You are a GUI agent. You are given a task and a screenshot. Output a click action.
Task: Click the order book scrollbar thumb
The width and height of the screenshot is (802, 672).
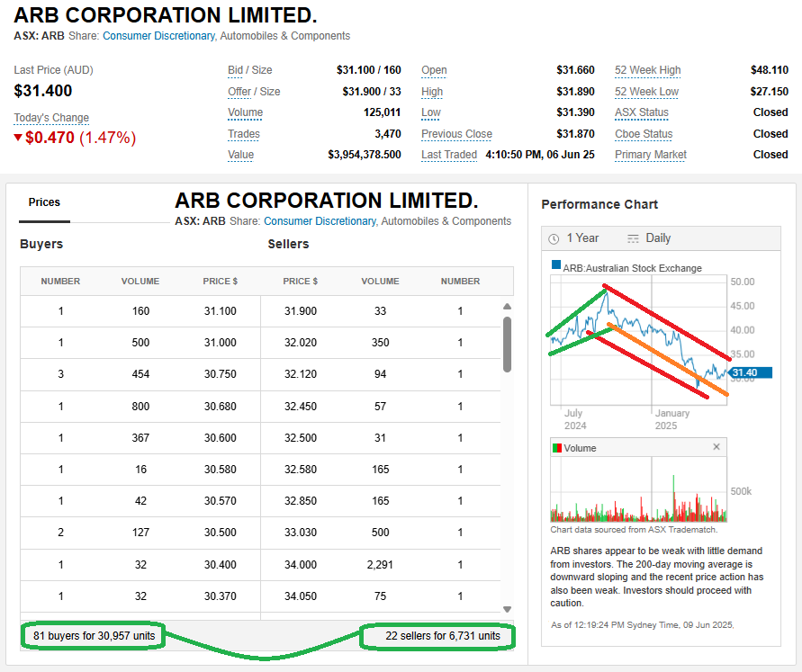pos(507,344)
